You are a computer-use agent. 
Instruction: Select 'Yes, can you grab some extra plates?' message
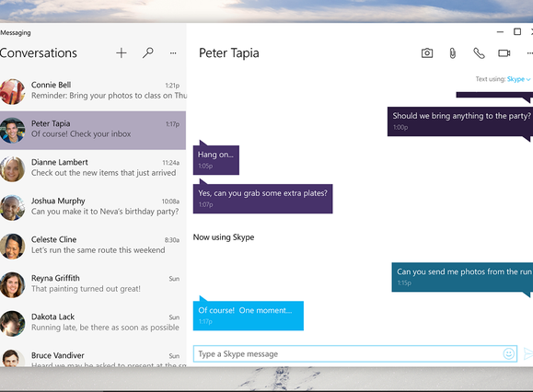click(262, 199)
